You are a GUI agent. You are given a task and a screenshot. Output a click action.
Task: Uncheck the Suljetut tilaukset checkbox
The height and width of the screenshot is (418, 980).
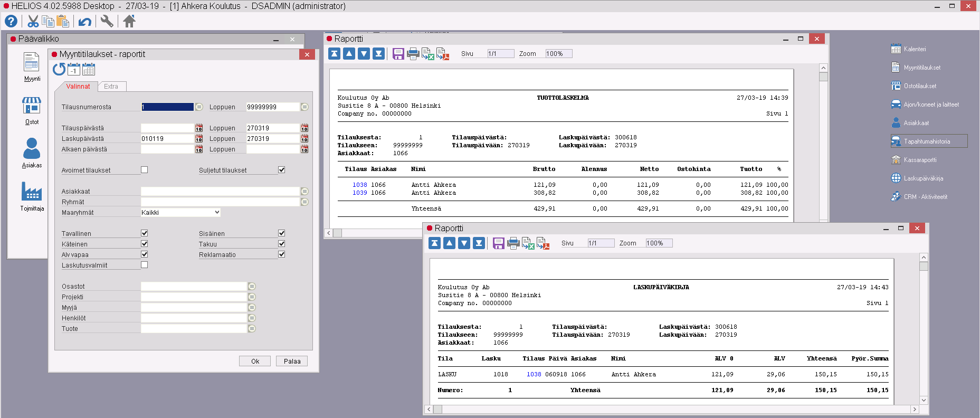point(281,170)
